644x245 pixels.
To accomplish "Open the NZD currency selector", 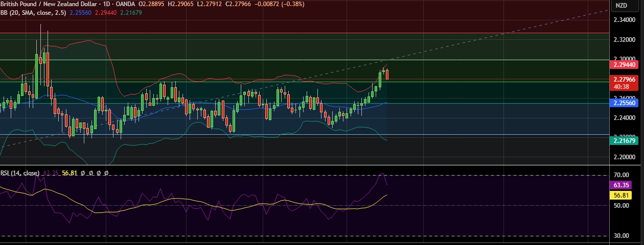I will (621, 5).
